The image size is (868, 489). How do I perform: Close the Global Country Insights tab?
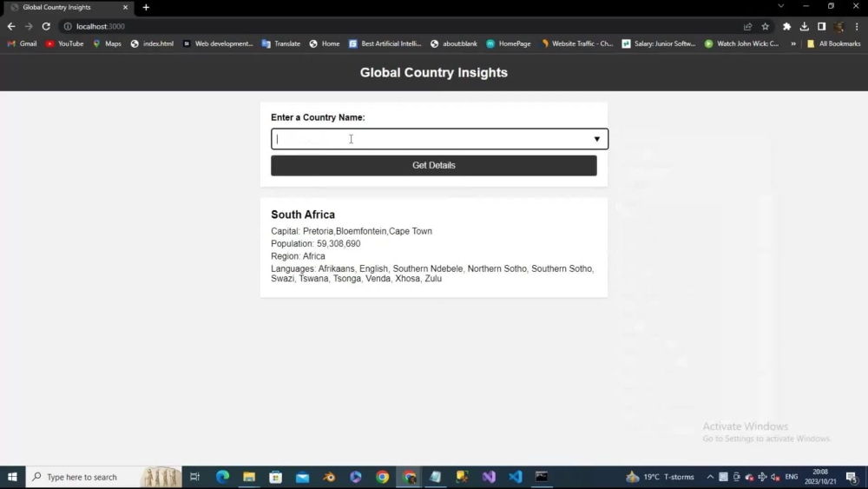pyautogui.click(x=125, y=7)
